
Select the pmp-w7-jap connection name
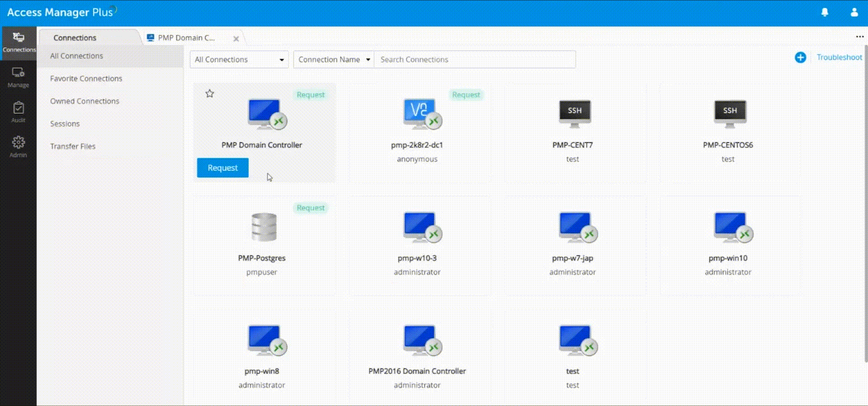click(x=572, y=258)
